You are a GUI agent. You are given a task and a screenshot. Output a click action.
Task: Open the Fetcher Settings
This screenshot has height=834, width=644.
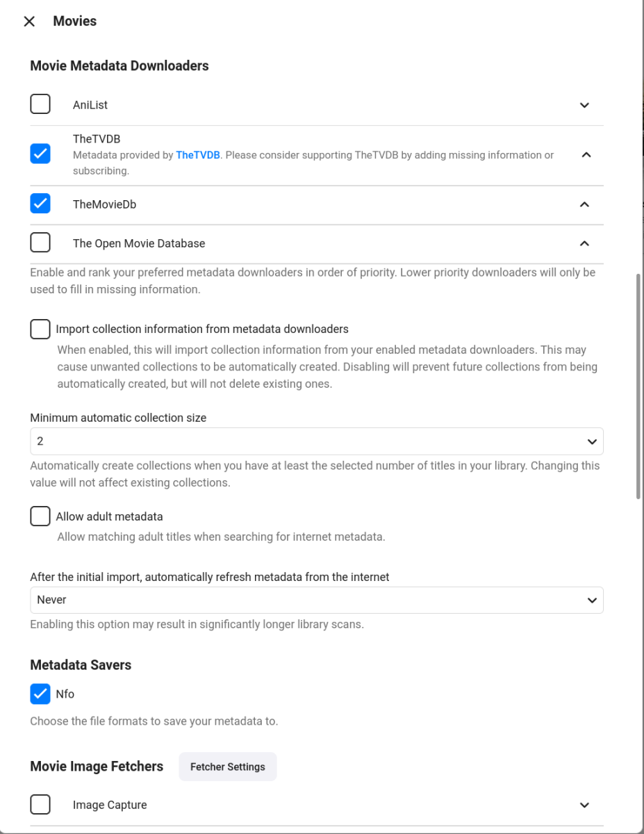227,767
